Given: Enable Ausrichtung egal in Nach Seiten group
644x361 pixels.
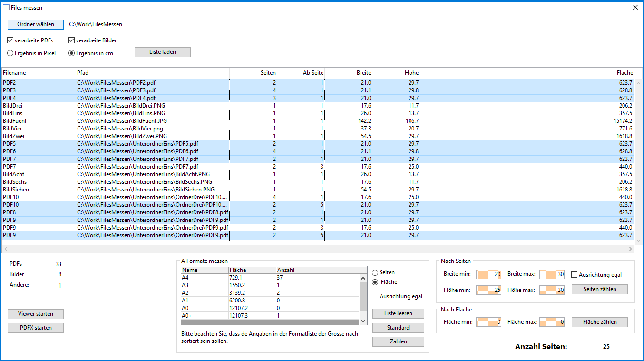Looking at the screenshot, I should (x=574, y=274).
